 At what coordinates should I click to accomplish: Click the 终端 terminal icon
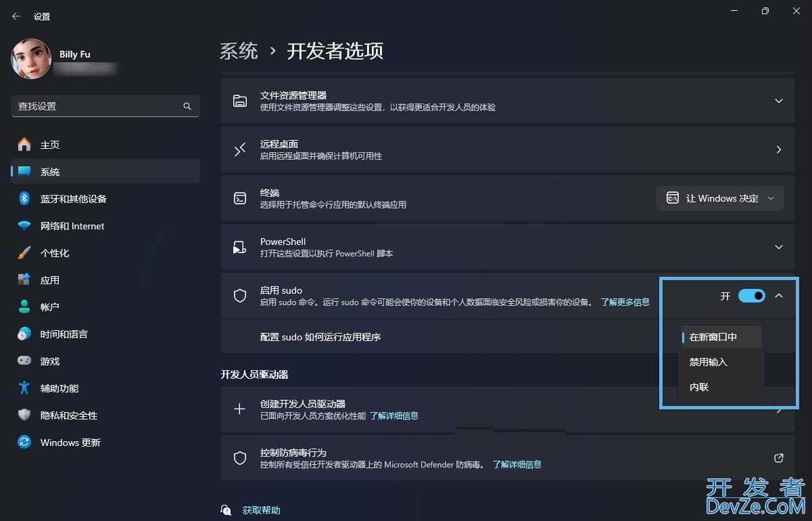coord(240,198)
